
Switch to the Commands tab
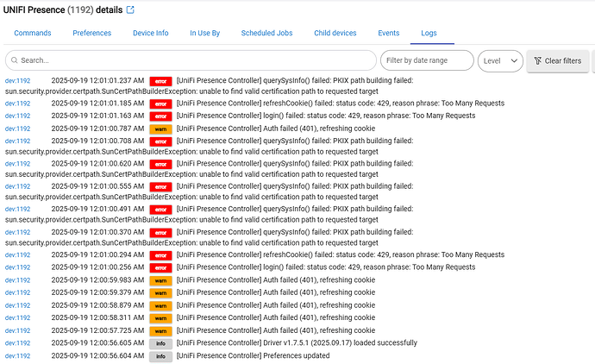click(x=32, y=33)
